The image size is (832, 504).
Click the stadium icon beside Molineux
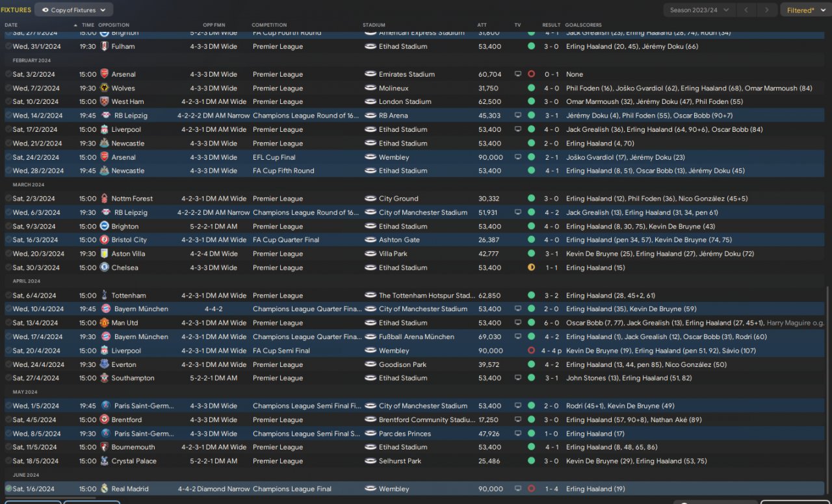click(370, 88)
